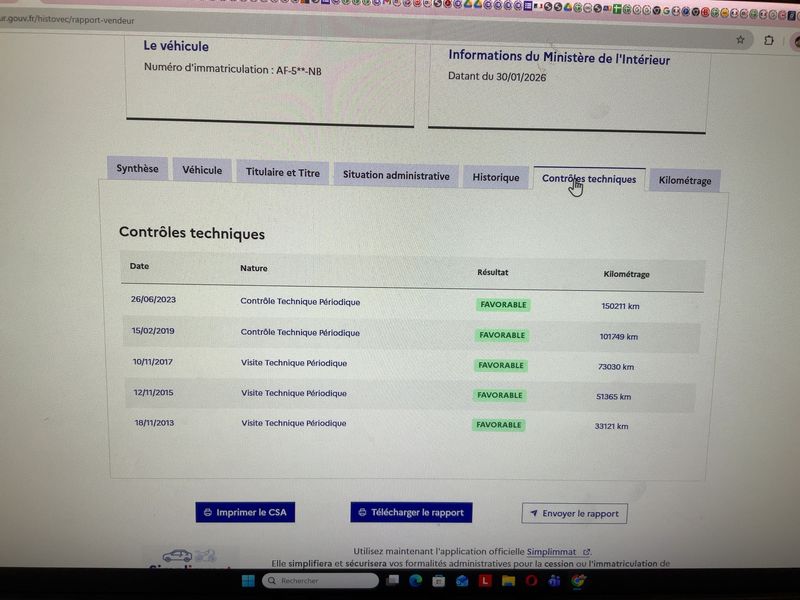Open Outlook from the taskbar
Viewport: 800px width, 600px height.
click(x=463, y=581)
